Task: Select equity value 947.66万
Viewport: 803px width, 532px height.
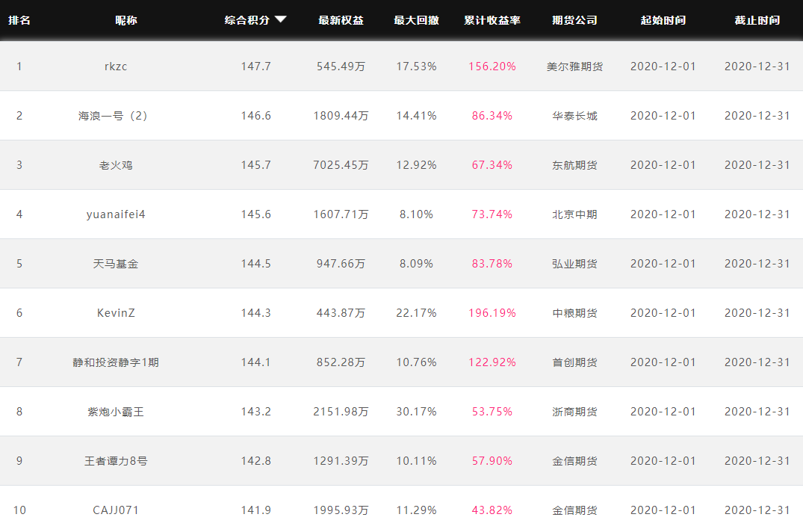Action: 341,264
